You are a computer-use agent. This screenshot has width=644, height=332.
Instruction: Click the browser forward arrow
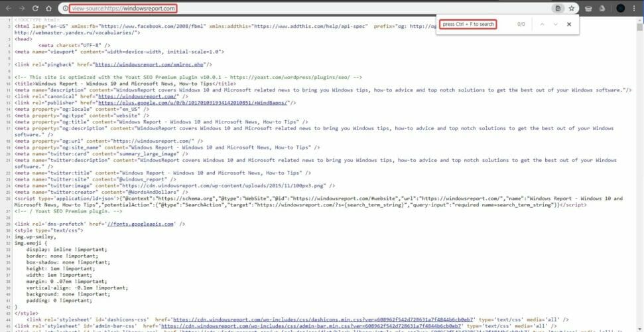(x=22, y=8)
